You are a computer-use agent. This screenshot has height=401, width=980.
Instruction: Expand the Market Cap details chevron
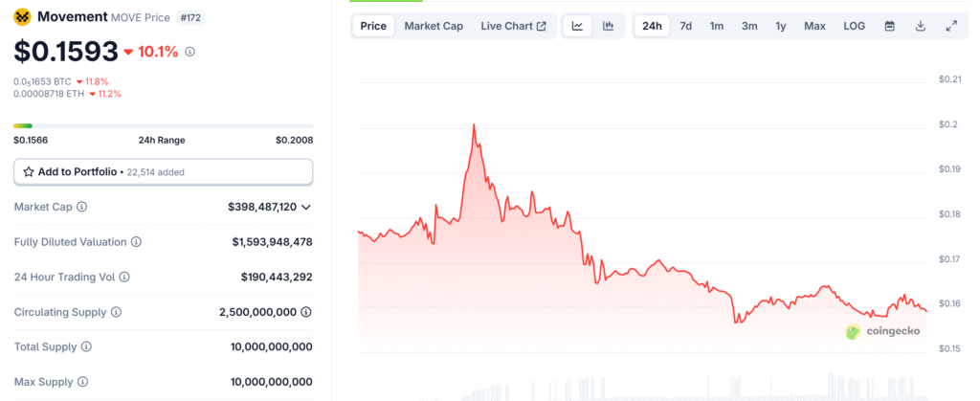[x=306, y=207]
